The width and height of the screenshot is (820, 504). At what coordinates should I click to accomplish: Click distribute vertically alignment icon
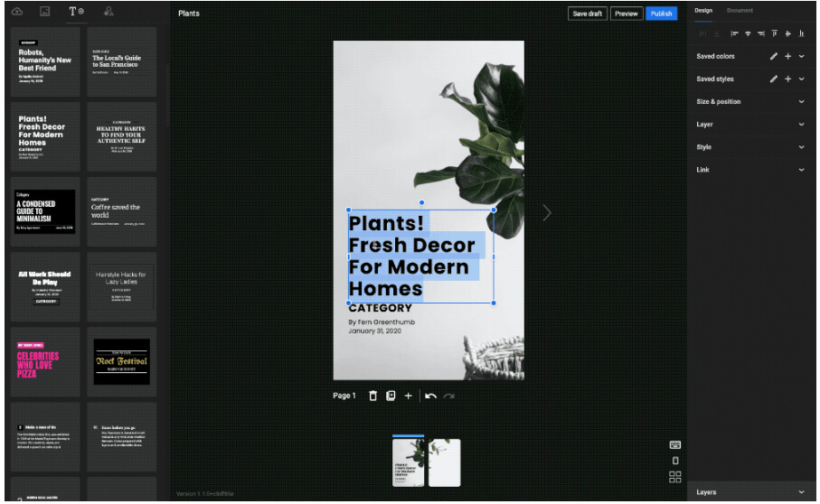point(716,33)
